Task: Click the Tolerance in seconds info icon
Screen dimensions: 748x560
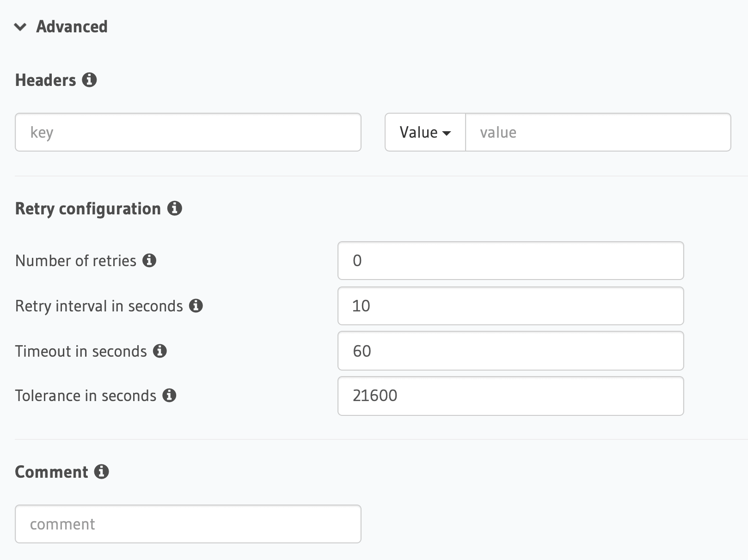Action: pyautogui.click(x=170, y=396)
